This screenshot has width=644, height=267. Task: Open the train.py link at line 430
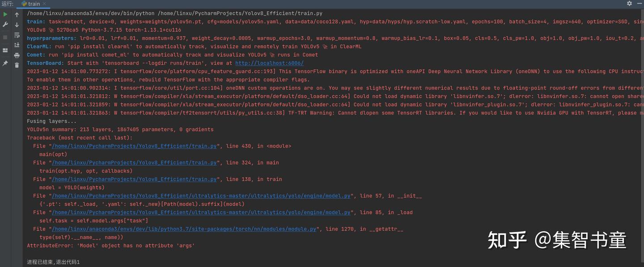tap(134, 146)
